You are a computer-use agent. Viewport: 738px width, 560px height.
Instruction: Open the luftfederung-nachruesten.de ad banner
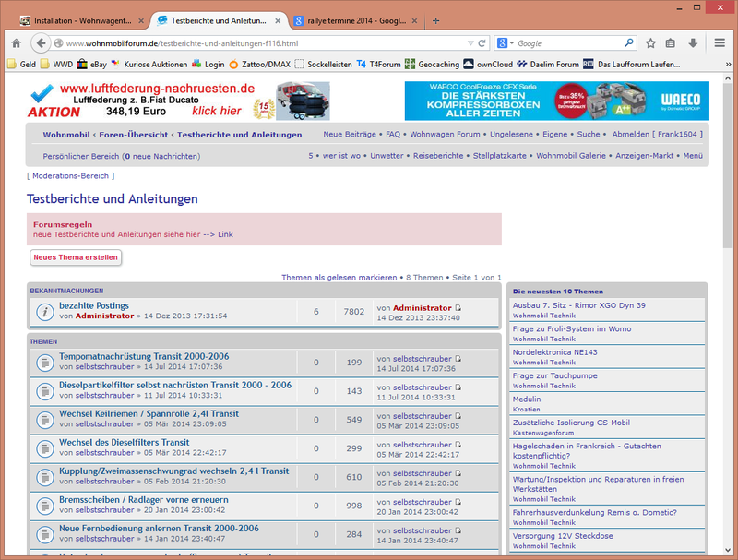[x=178, y=101]
